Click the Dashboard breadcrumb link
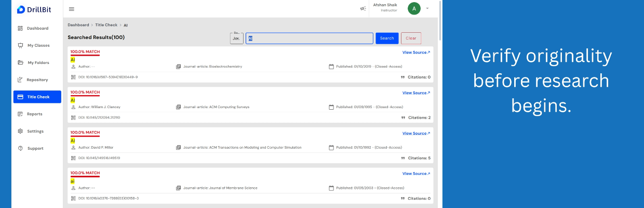 pyautogui.click(x=78, y=25)
